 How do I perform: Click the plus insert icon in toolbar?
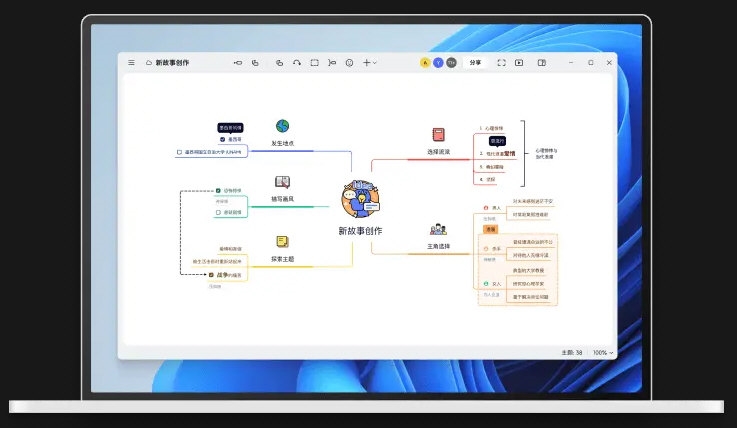coord(367,62)
